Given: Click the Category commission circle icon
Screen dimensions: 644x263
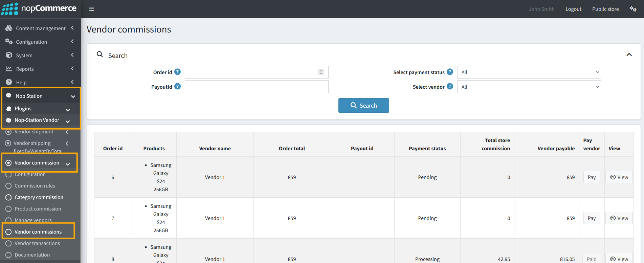Looking at the screenshot, I should point(8,197).
